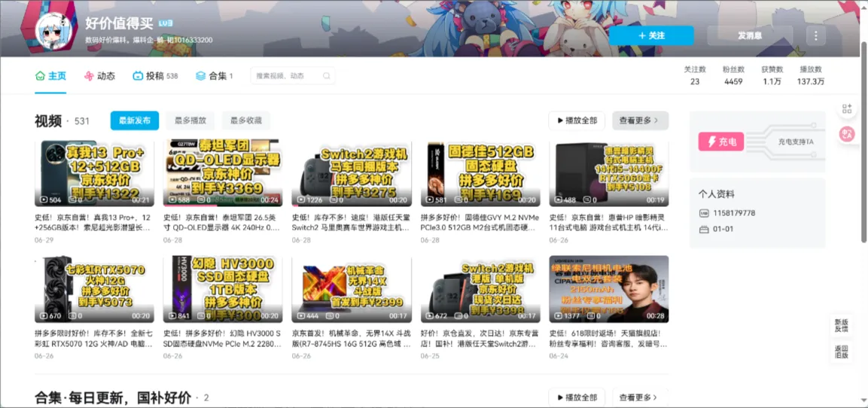Click the 06-29 date under first video
This screenshot has height=408, width=868.
43,241
